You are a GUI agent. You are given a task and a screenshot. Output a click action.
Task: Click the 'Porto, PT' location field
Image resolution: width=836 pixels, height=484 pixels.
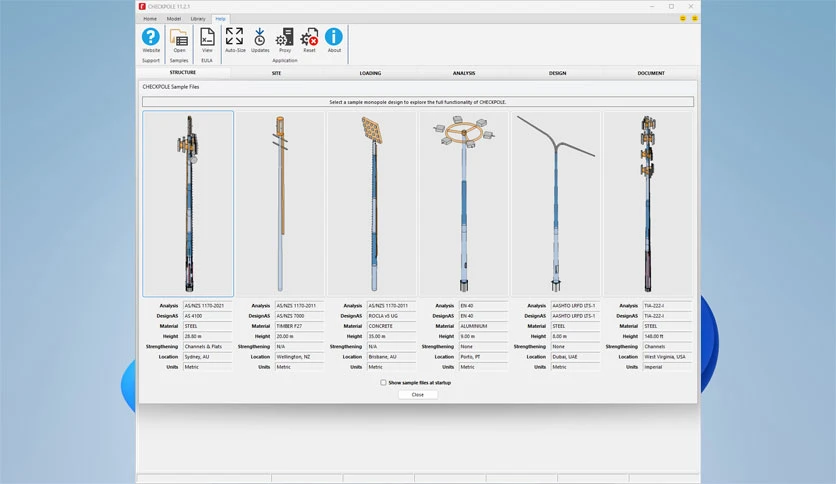(x=483, y=357)
